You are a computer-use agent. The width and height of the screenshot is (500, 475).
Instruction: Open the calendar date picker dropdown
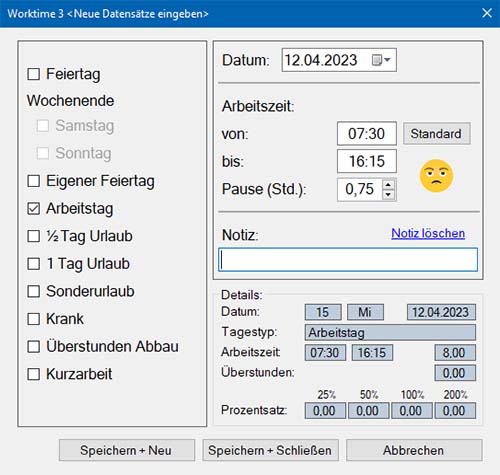[x=381, y=60]
